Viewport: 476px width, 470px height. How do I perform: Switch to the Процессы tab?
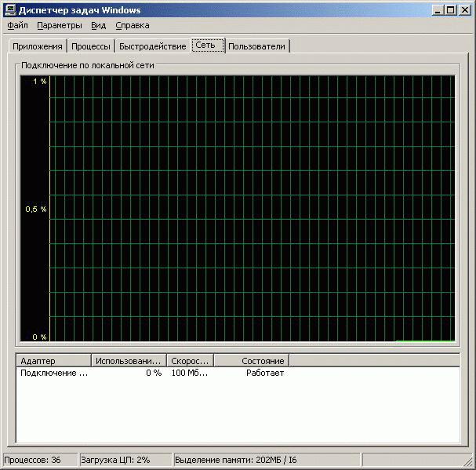click(x=91, y=46)
